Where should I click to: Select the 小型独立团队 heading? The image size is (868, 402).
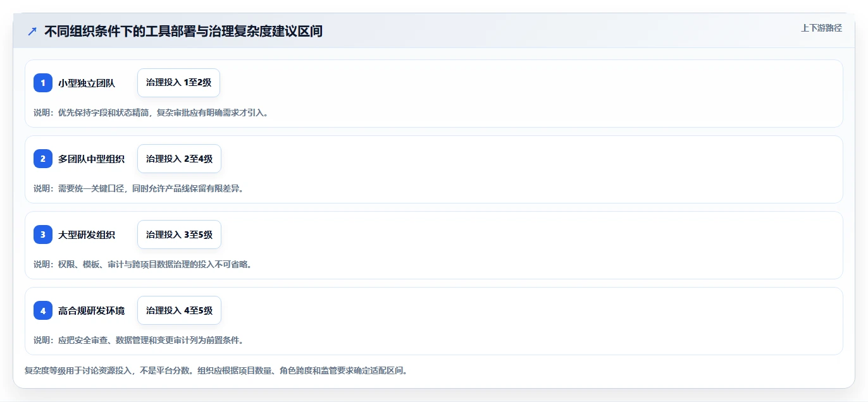(x=87, y=83)
